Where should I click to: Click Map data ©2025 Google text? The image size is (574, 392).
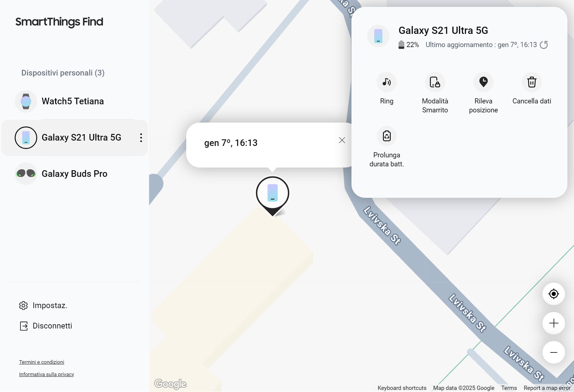[x=464, y=388]
